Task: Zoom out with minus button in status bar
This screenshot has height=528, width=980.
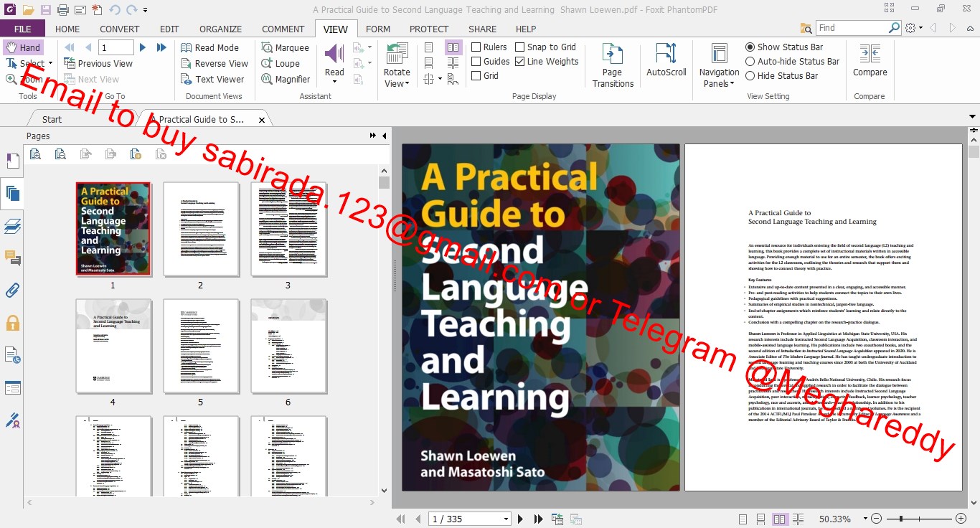Action: point(875,519)
